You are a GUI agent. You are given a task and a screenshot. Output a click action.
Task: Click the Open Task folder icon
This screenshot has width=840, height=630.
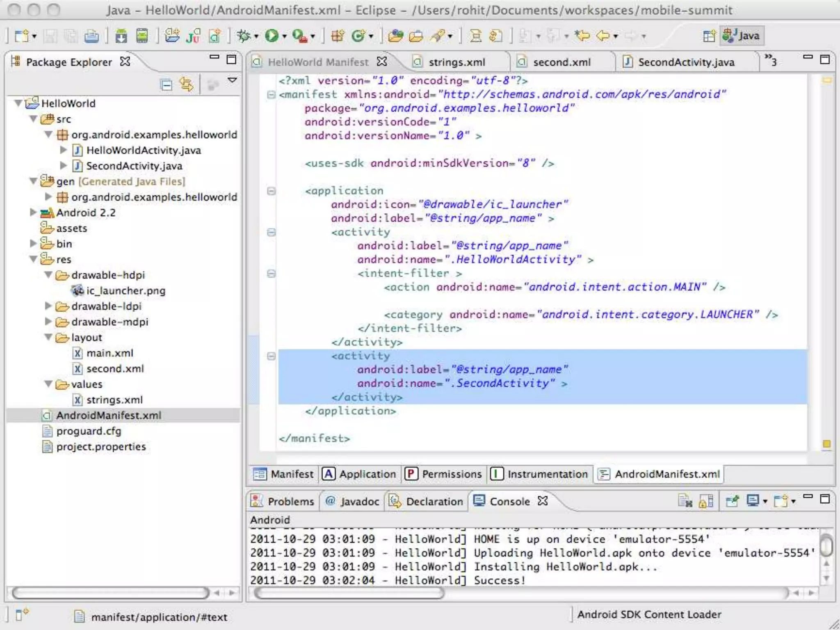pyautogui.click(x=416, y=36)
